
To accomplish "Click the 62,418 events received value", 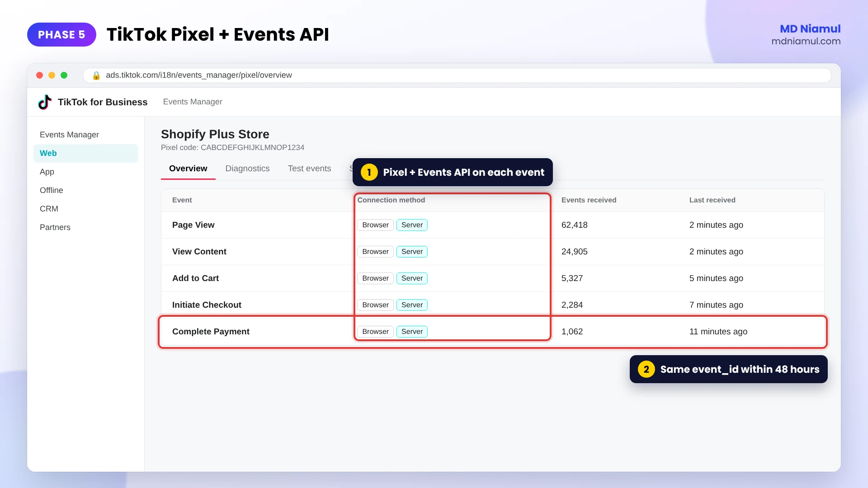I will pos(575,225).
